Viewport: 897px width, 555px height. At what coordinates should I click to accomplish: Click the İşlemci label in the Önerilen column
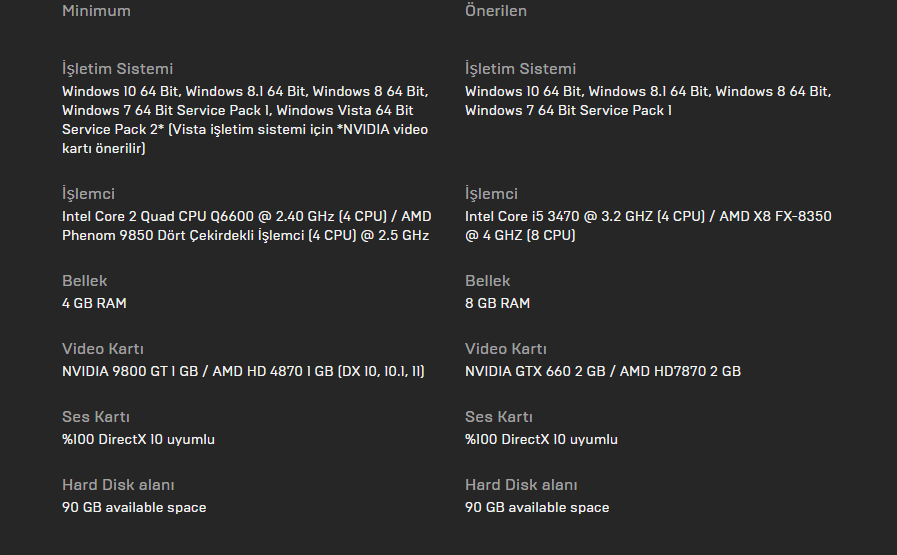click(491, 194)
